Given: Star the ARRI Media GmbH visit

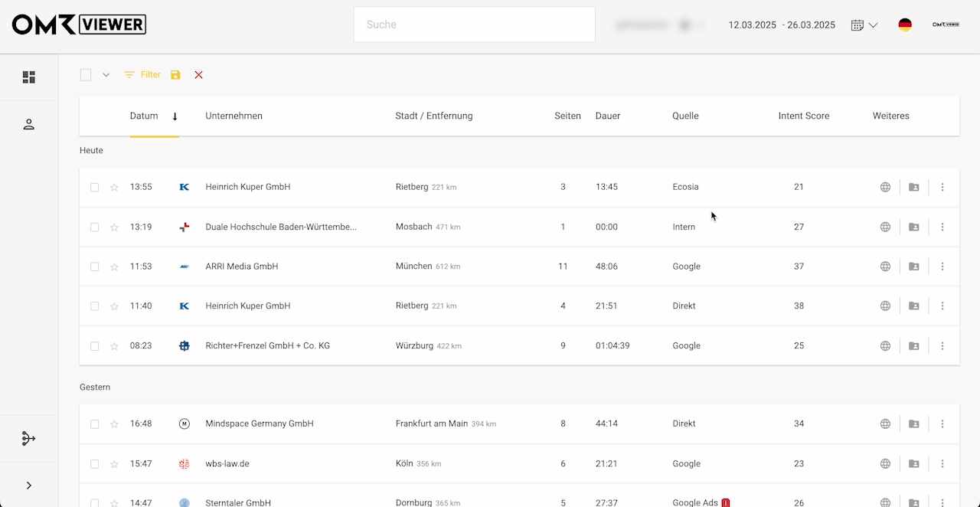Looking at the screenshot, I should [114, 267].
